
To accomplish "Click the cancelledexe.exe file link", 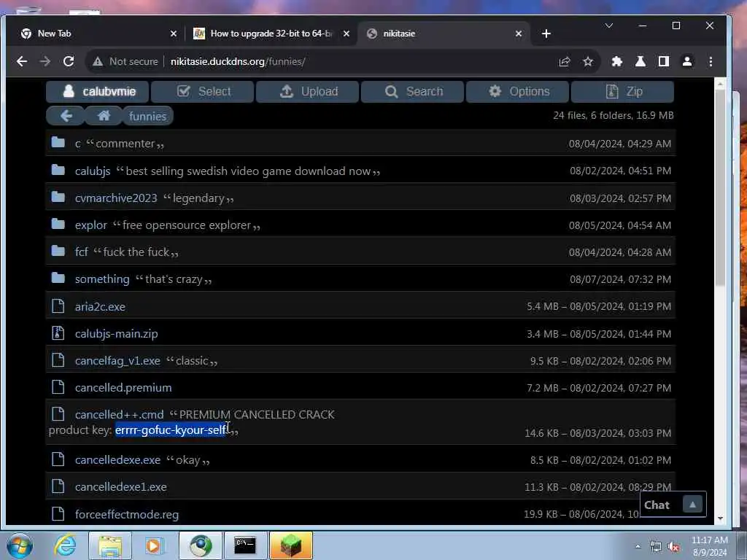I will [117, 460].
